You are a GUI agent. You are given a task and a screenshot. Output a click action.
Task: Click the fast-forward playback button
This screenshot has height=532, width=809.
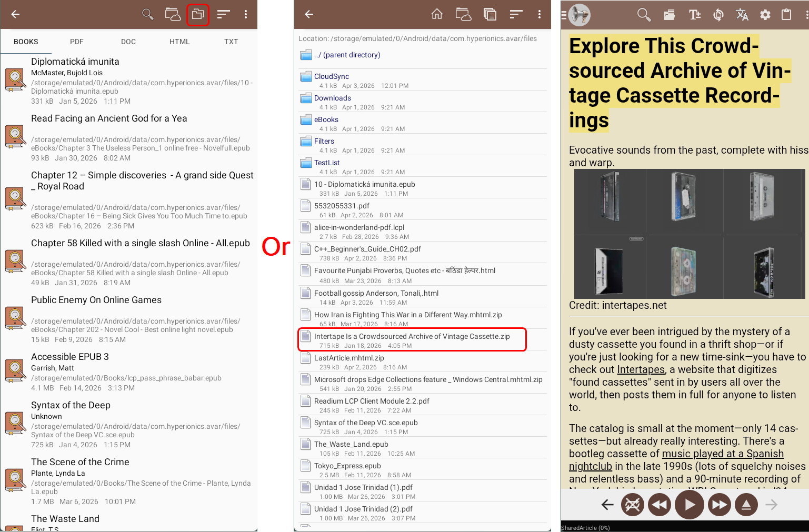point(719,505)
